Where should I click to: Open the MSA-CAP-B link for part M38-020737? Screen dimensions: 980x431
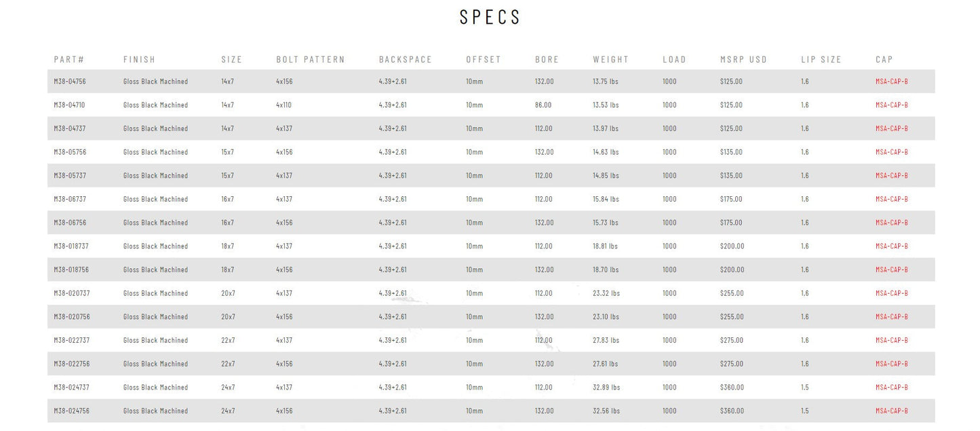891,293
